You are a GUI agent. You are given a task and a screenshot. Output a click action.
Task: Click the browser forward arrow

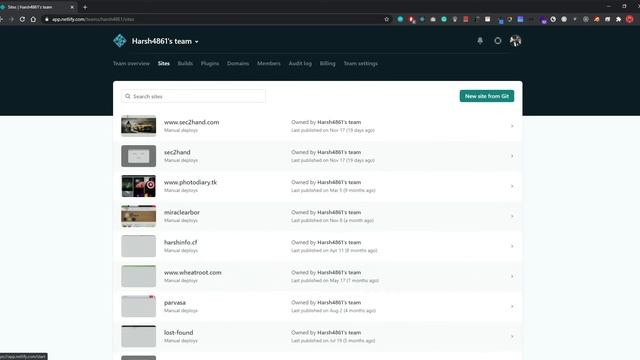(11, 19)
